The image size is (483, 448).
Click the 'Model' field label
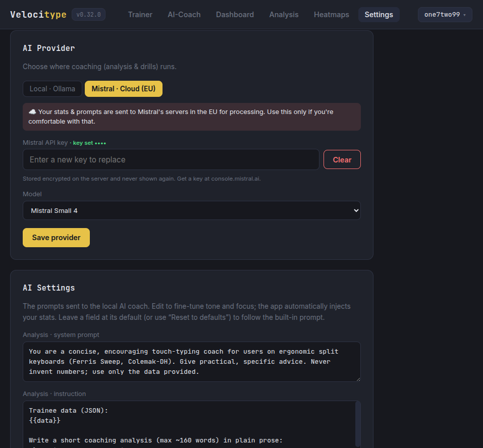pyautogui.click(x=32, y=194)
